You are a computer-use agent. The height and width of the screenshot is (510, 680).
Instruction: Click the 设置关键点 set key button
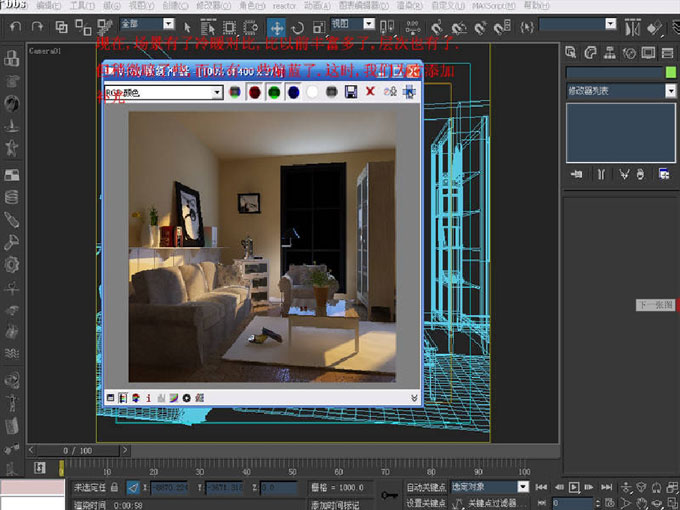click(426, 502)
